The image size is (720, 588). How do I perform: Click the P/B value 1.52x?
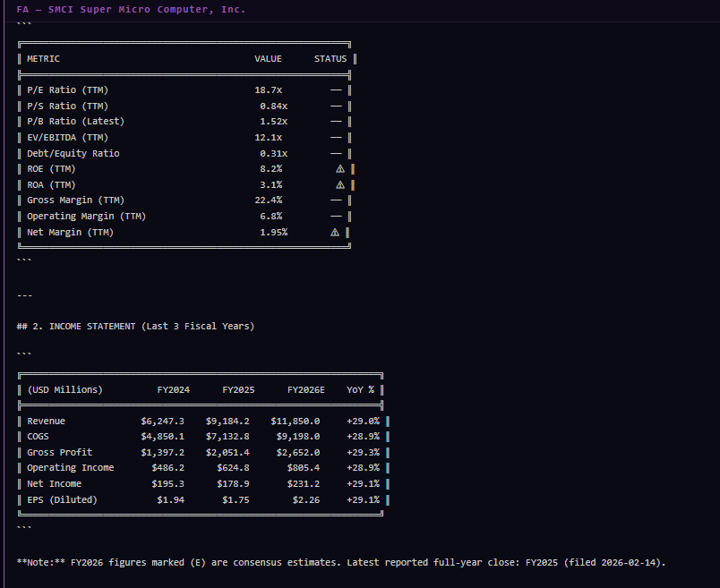pos(274,122)
